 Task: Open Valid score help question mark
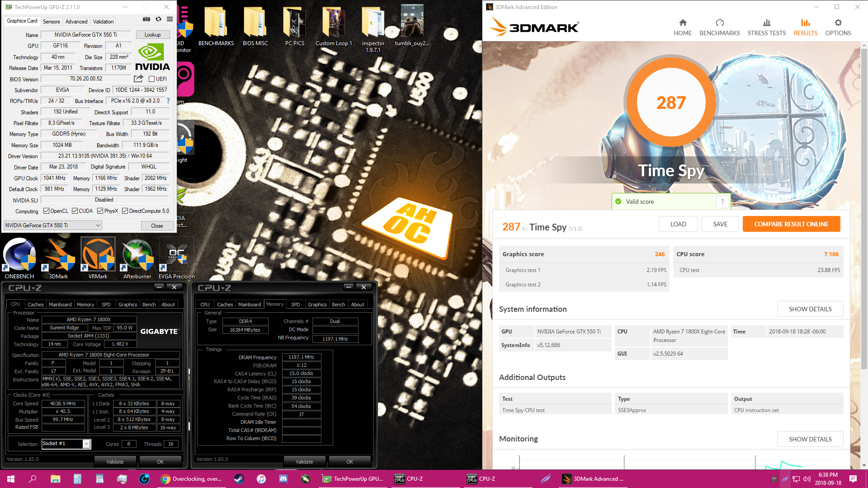(x=722, y=202)
